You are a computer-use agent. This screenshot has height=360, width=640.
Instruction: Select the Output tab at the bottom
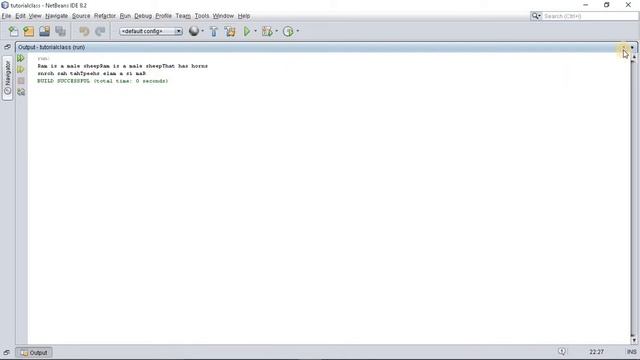[x=34, y=353]
